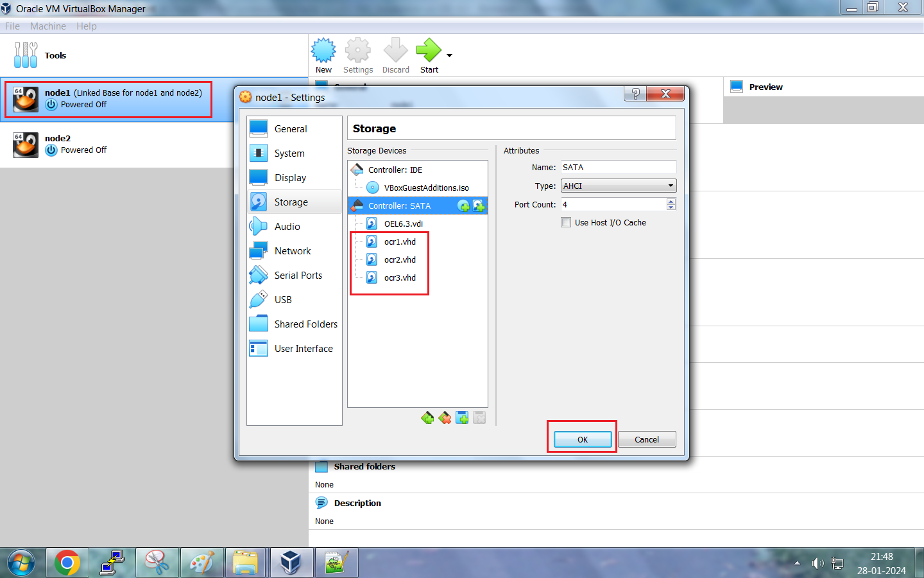This screenshot has height=578, width=924.
Task: Select the OEL6.3.vdi disk
Action: (418, 223)
